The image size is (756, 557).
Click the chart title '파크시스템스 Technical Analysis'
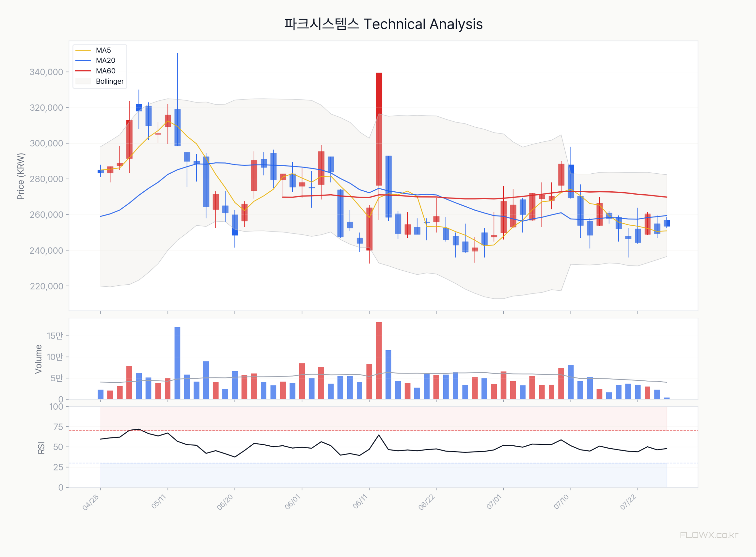tap(383, 24)
